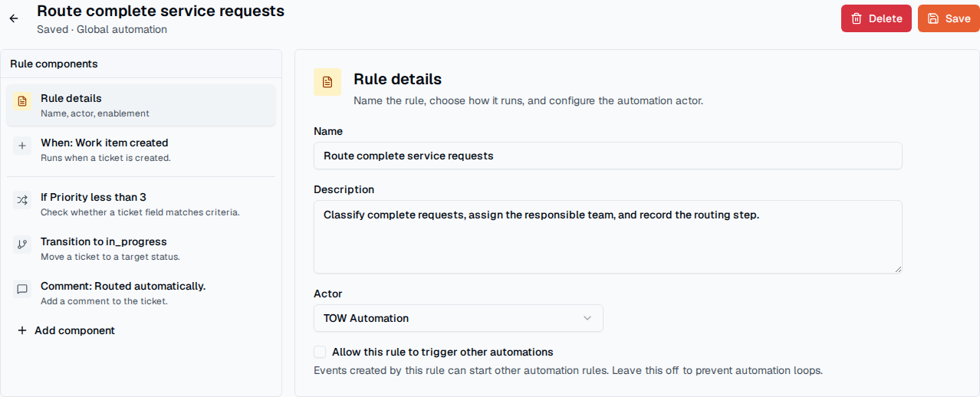The image size is (980, 397).
Task: Click the Events created by this rule help text
Action: pos(568,370)
